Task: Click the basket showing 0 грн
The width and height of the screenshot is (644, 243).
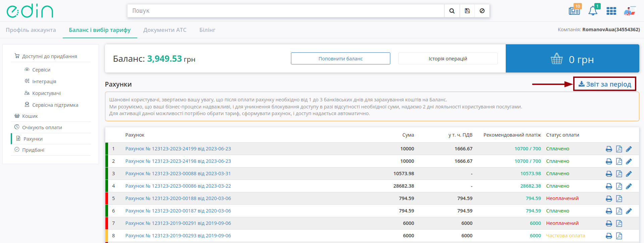Action: [572, 58]
